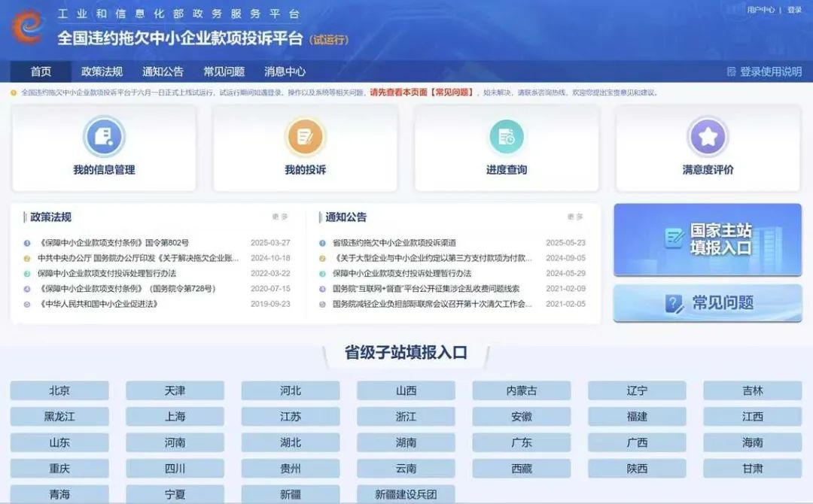Open the 省级违约拖欠中小企业款项投诉渠道 notice
This screenshot has width=813, height=504.
pos(394,243)
